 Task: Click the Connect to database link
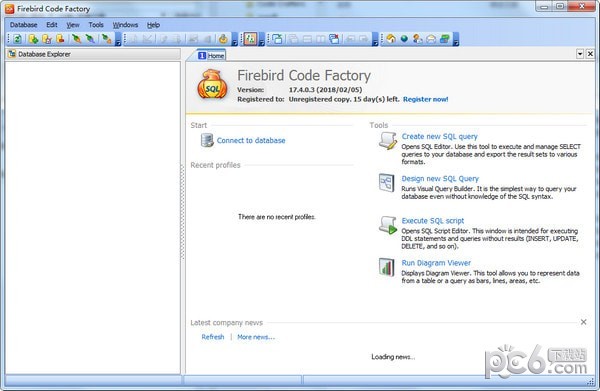pos(251,140)
